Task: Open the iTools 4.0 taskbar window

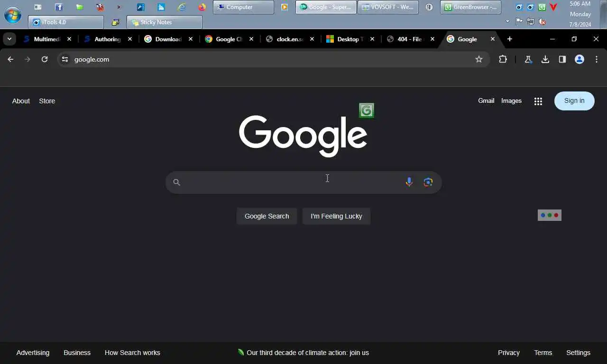Action: click(66, 22)
